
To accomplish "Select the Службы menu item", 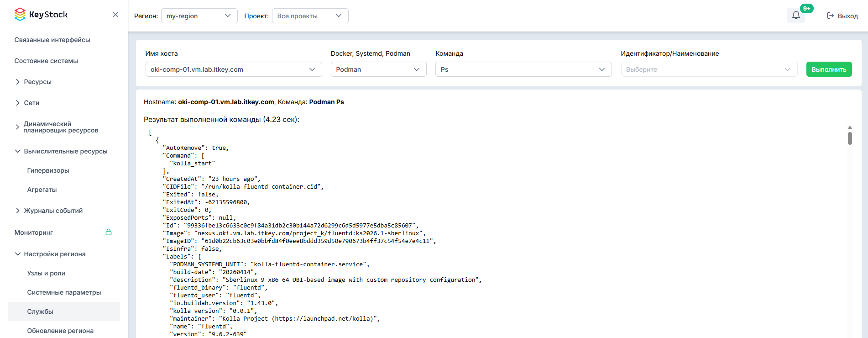I will pyautogui.click(x=64, y=312).
